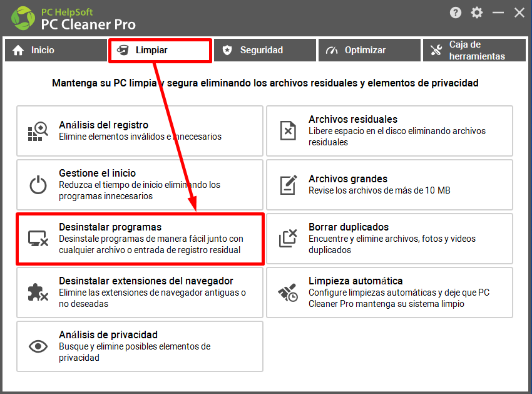This screenshot has width=532, height=394.
Task: Open the Seguridad tab
Action: coord(265,50)
